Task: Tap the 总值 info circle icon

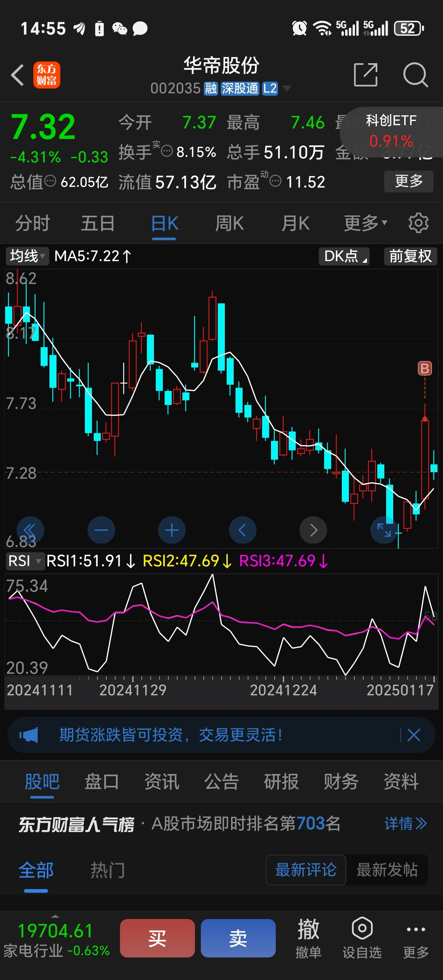Action: pos(50,181)
